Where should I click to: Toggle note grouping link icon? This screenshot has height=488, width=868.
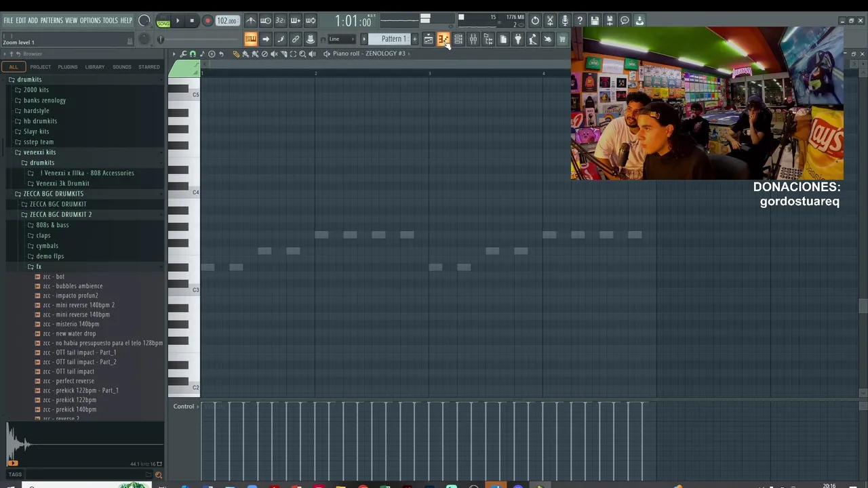(x=296, y=39)
